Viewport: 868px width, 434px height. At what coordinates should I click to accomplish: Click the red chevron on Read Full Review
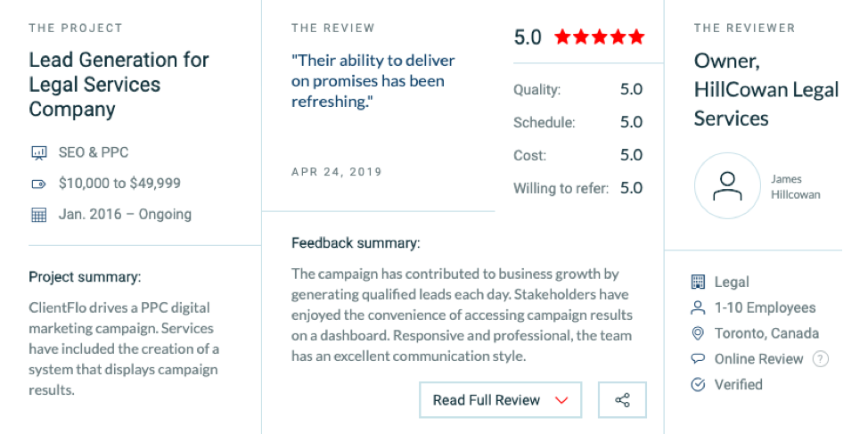(x=561, y=400)
